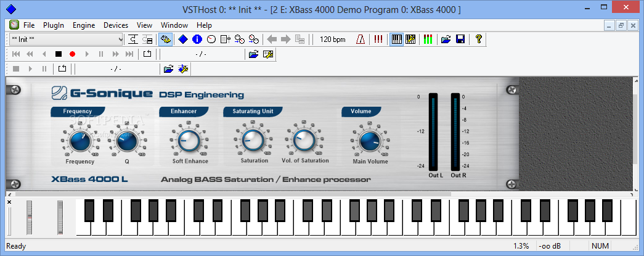Open wrench config icon in the wave player toolbar

[183, 68]
